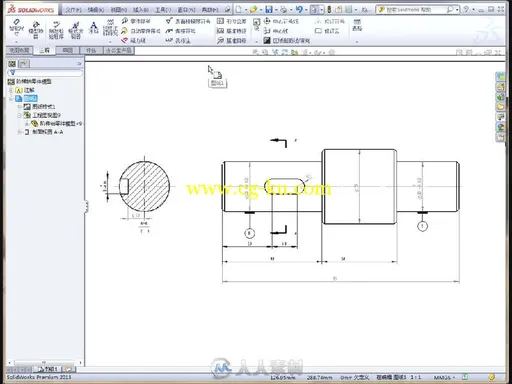The width and height of the screenshot is (512, 384).
Task: Select the Hole Callout tool
Action: pos(178,41)
